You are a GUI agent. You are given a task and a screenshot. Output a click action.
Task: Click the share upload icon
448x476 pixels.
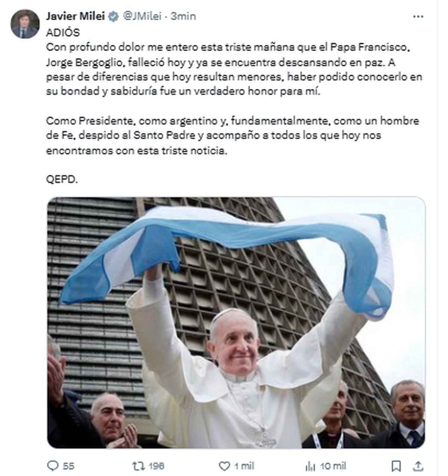(x=419, y=466)
